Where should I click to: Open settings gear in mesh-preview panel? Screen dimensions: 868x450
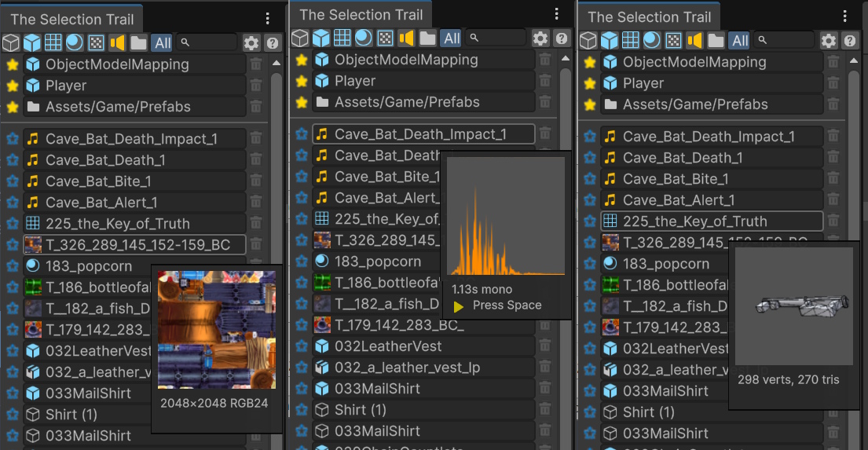point(829,40)
